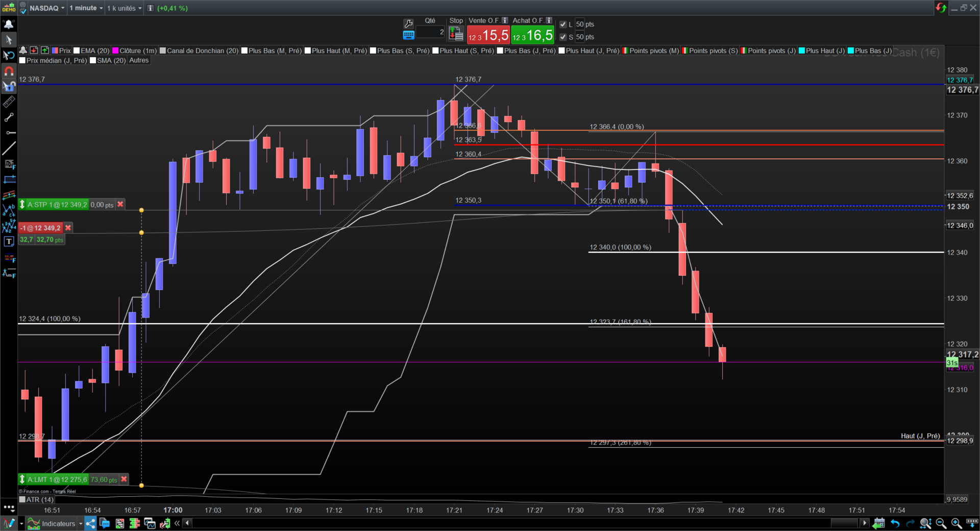Image resolution: width=980 pixels, height=531 pixels.
Task: Toggle the S 50 pts checkbox
Action: click(x=563, y=37)
